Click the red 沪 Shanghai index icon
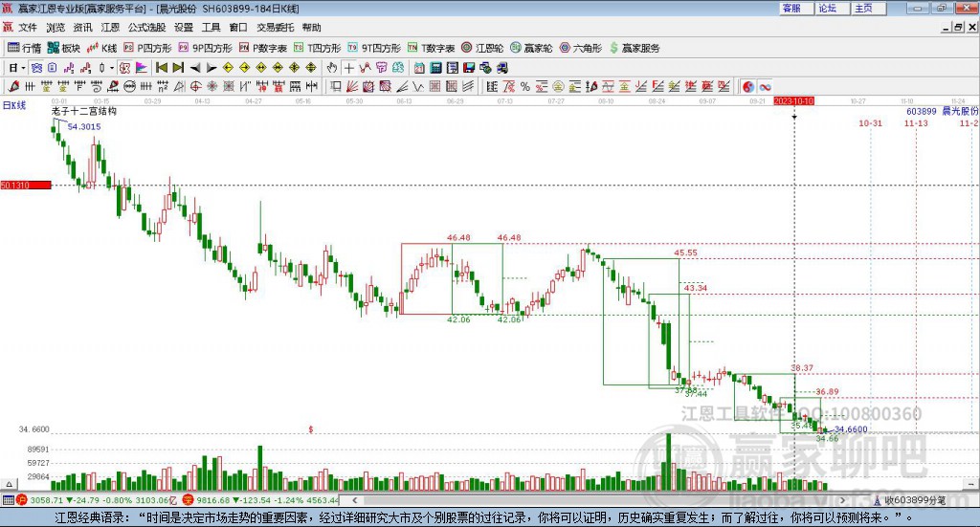980x527 pixels. point(22,500)
